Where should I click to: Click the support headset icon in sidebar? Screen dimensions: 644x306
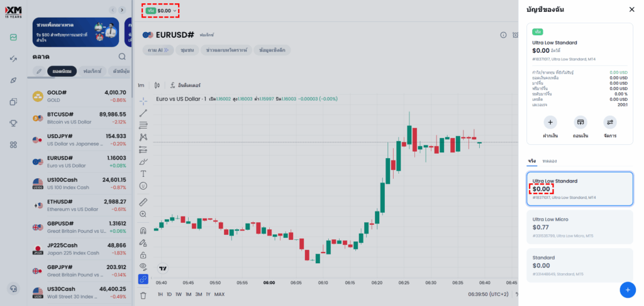tap(13, 289)
